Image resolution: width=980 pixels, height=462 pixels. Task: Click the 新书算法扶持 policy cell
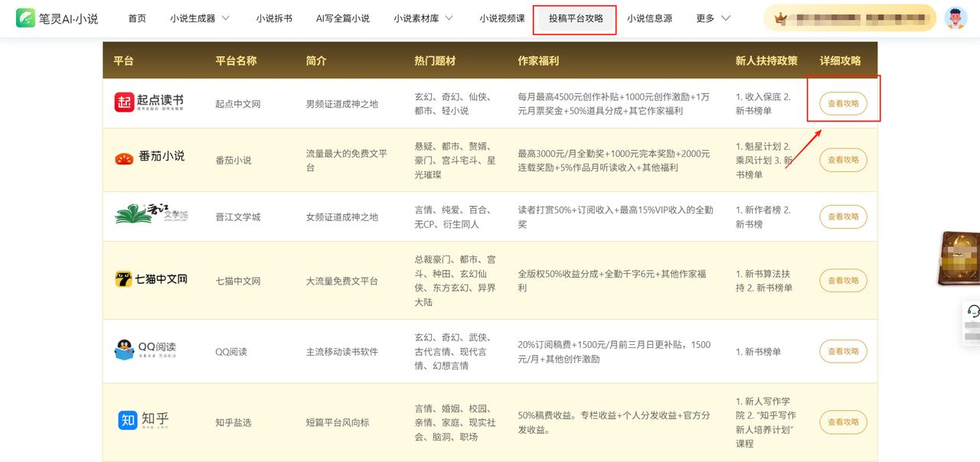point(764,281)
